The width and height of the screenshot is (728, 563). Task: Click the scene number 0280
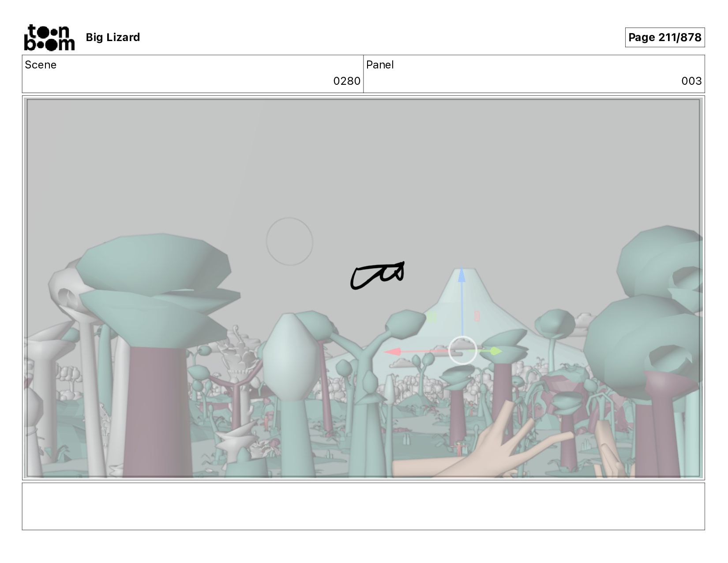tap(347, 81)
